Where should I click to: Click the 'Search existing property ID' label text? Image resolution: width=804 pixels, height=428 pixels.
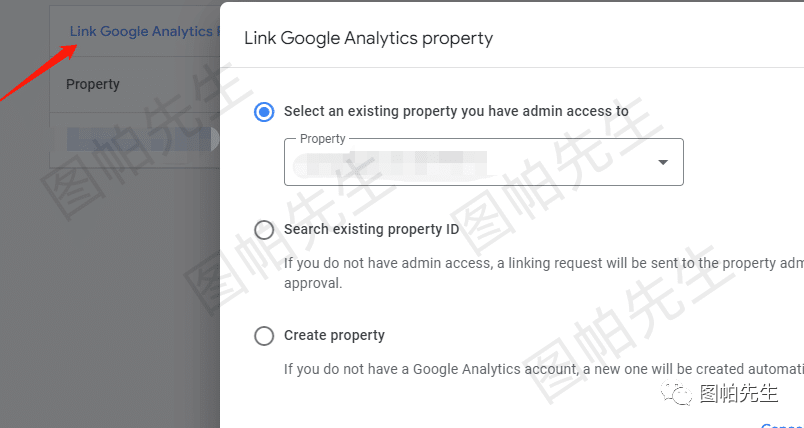[x=372, y=229]
